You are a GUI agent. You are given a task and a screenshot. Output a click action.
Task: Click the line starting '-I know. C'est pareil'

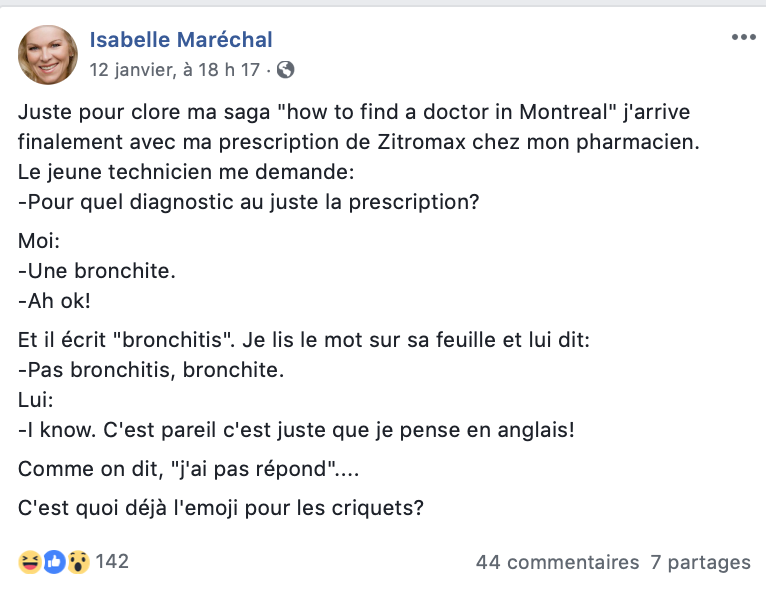click(x=296, y=430)
